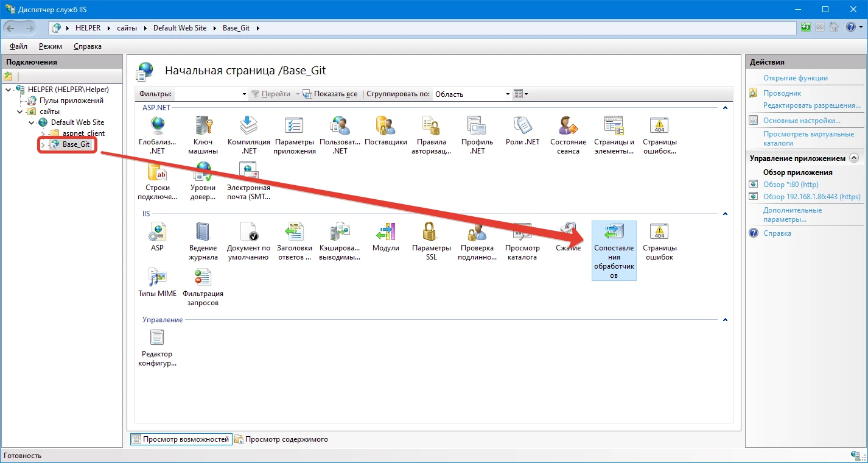Open the ASP feature icon in IIS group
Viewport: 868px width, 463px height.
point(158,236)
